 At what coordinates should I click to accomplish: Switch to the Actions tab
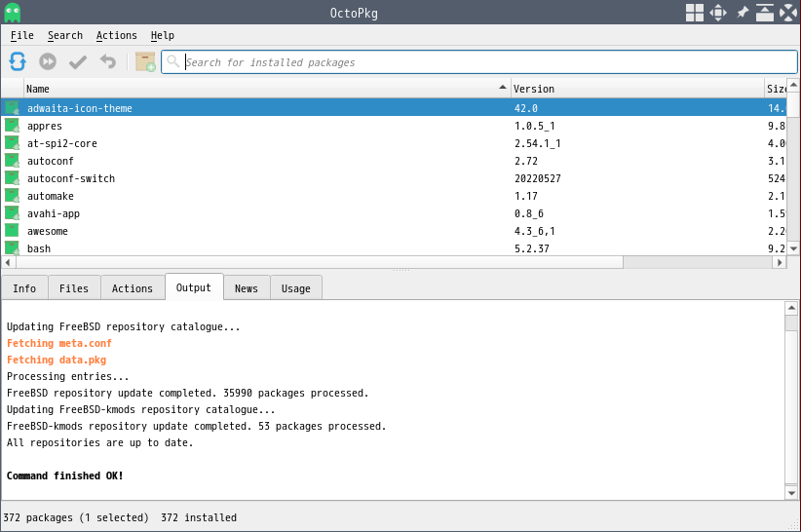pyautogui.click(x=133, y=288)
